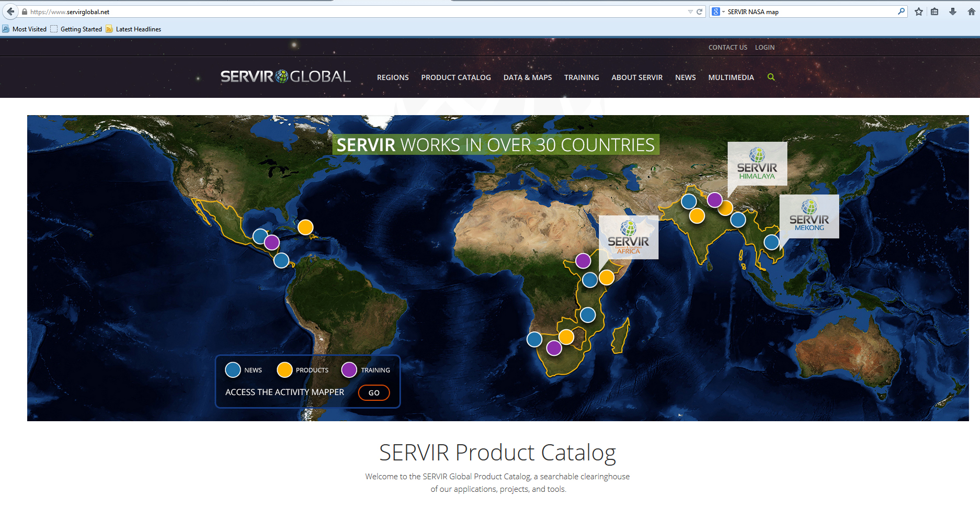Open the MULTIMEDIA menu item
Screen dimensions: 980x507
(731, 77)
